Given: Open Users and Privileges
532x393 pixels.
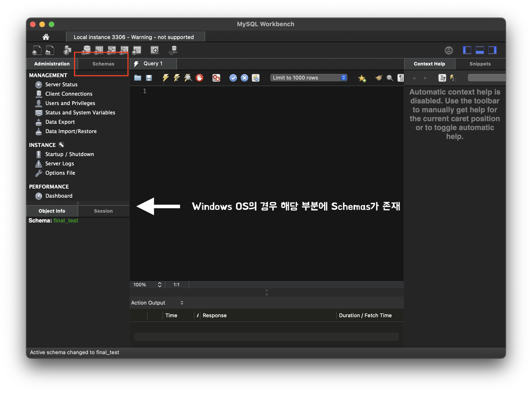Looking at the screenshot, I should [x=70, y=103].
